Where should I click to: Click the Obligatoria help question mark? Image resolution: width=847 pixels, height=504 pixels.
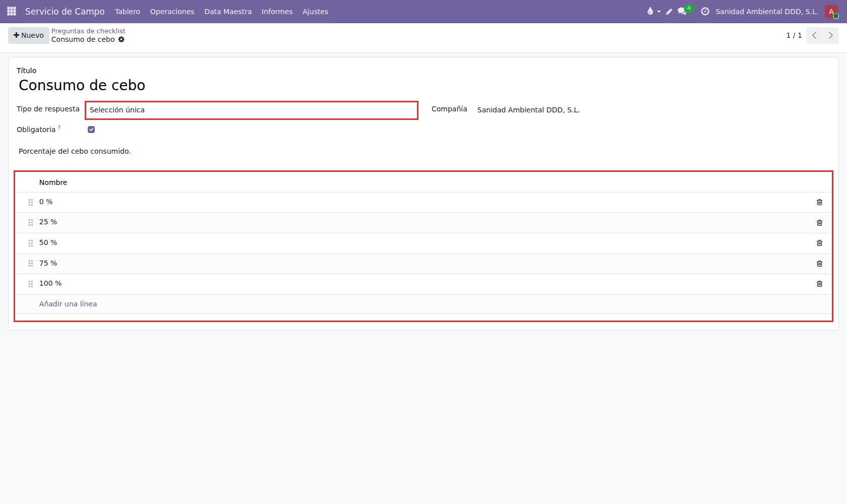point(59,128)
